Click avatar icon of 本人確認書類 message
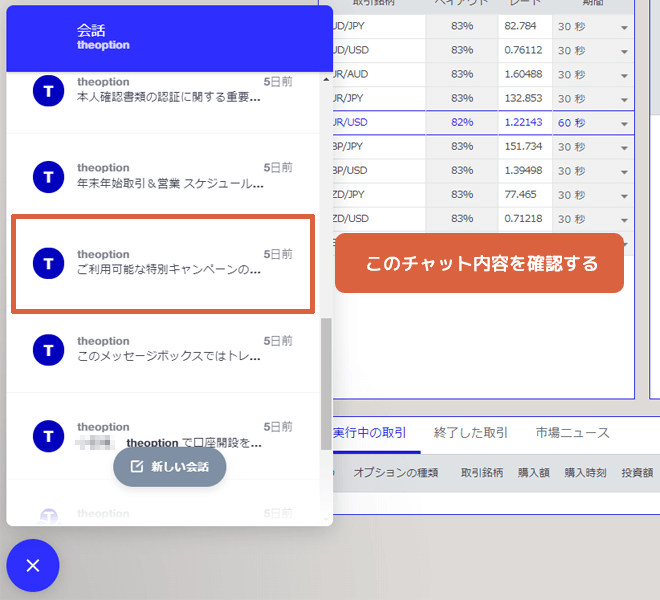This screenshot has width=660, height=600. [48, 91]
